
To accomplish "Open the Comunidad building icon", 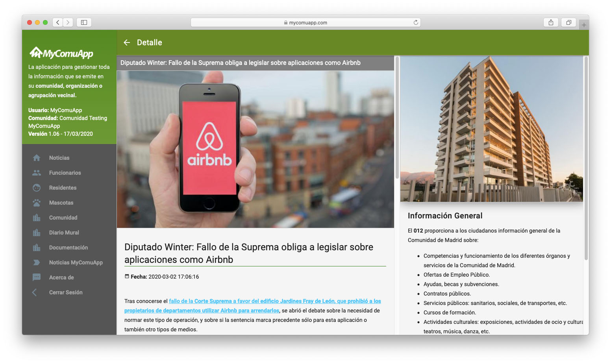I will [36, 217].
